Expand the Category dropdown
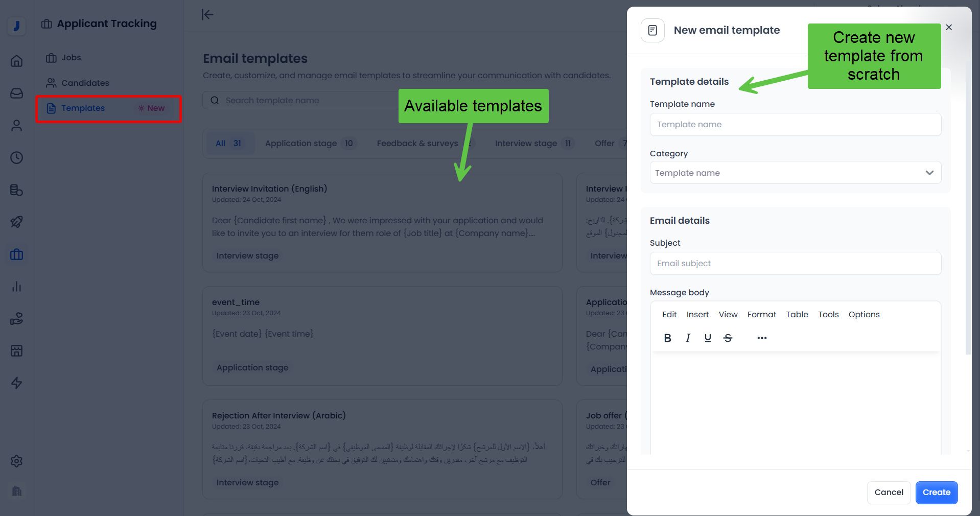This screenshot has height=516, width=980. click(795, 173)
